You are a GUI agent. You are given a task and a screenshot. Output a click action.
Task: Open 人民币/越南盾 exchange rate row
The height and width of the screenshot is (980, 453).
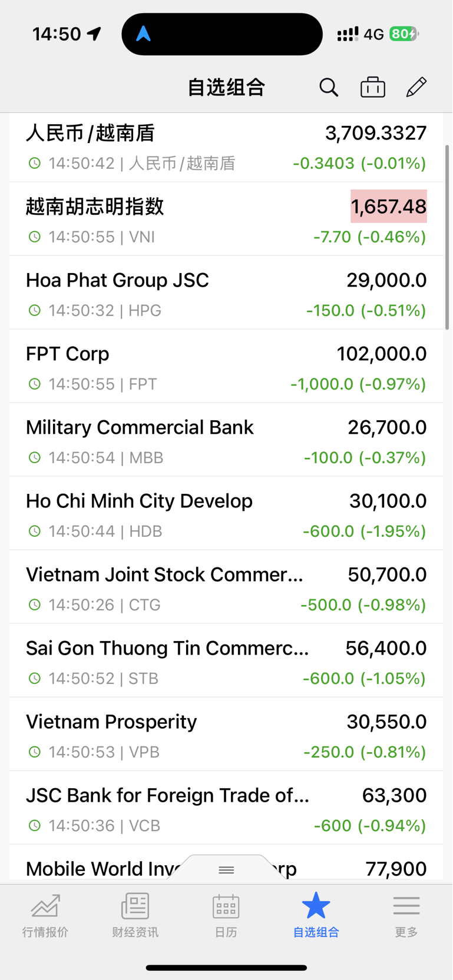click(226, 148)
